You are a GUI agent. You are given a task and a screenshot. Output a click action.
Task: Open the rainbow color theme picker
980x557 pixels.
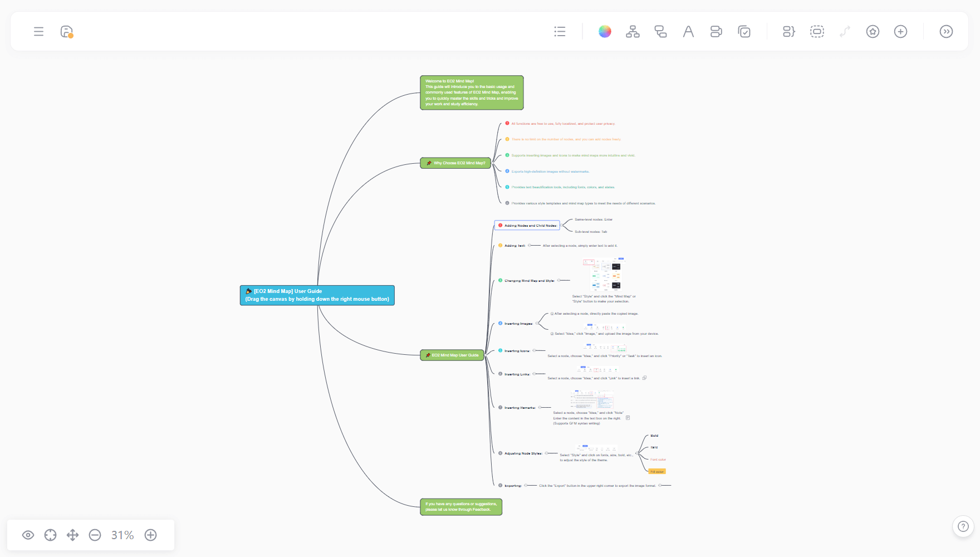[x=605, y=32]
